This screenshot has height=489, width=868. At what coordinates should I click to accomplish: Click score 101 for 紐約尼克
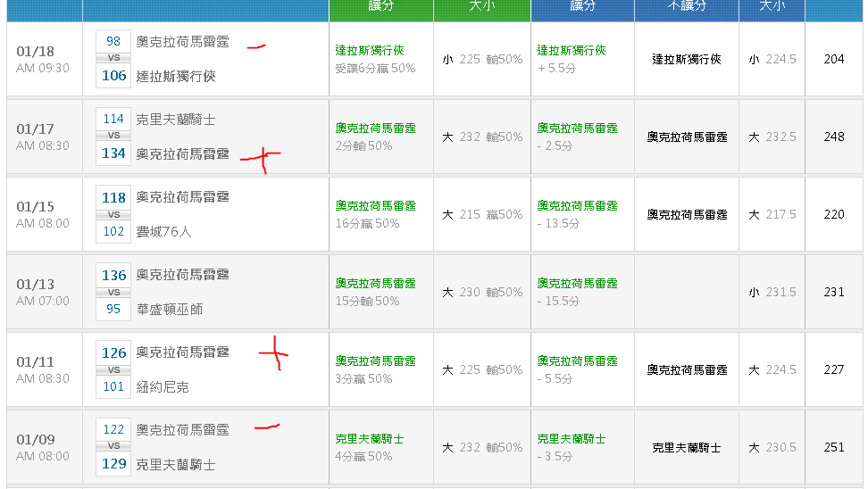tap(113, 386)
